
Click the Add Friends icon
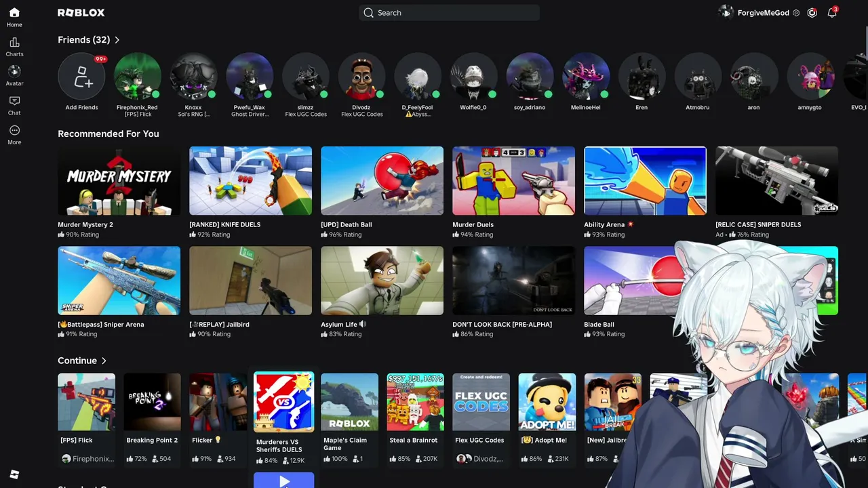click(81, 77)
